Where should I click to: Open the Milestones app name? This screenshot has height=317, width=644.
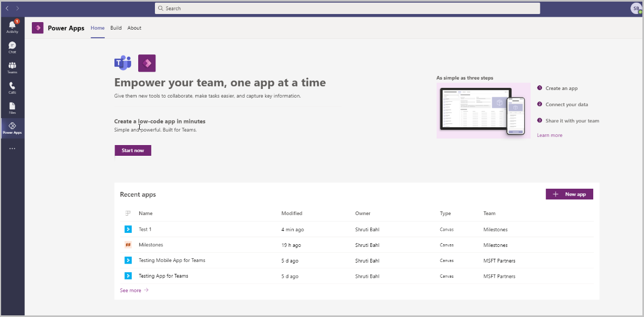(151, 245)
